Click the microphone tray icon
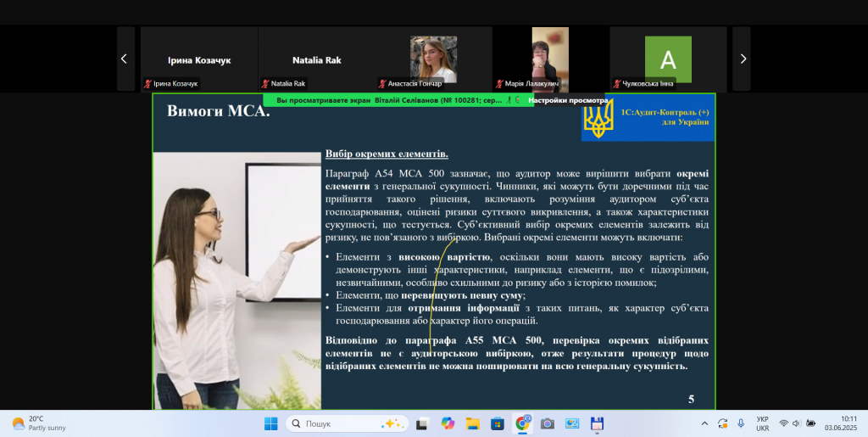868x437 pixels. [741, 423]
